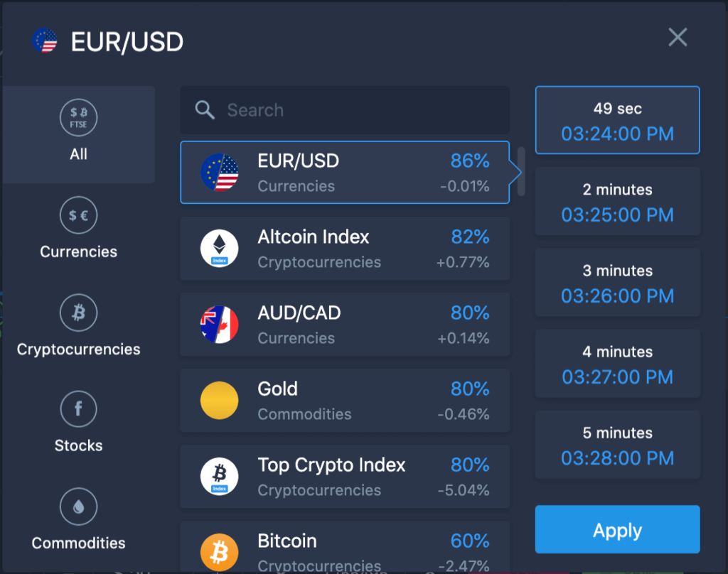Click the Gold asset coin icon

point(219,401)
